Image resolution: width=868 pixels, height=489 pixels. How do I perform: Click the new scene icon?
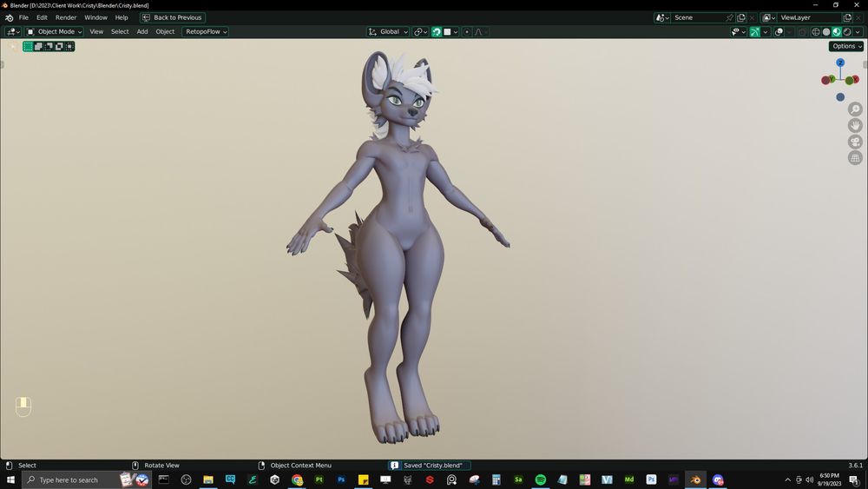click(741, 17)
